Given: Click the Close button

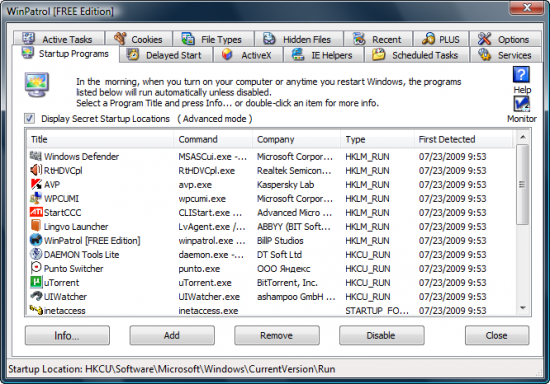Looking at the screenshot, I should click(497, 335).
